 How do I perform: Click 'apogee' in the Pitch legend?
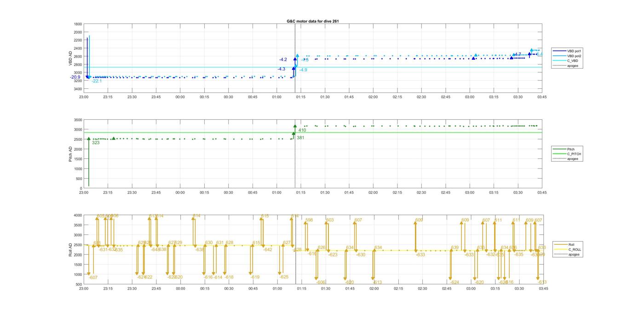coord(572,159)
